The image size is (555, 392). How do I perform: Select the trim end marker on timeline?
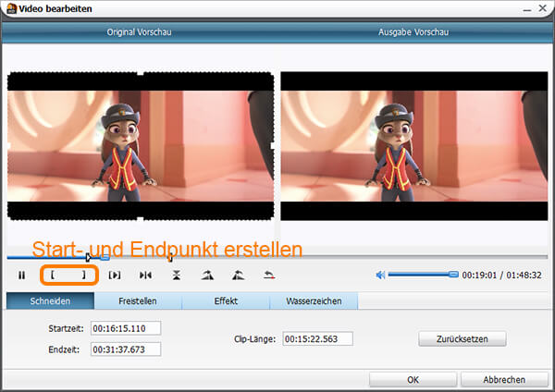click(170, 258)
